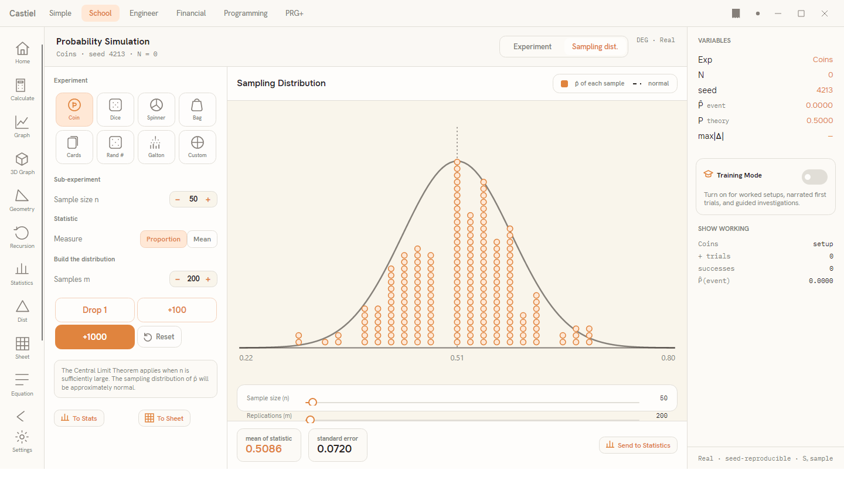Viewport: 844px width, 504px height.
Task: Click the To Stats button
Action: [x=79, y=418]
